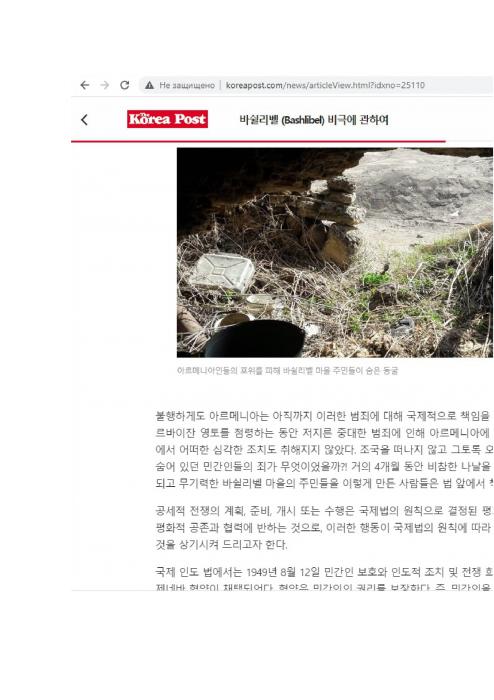Click the paragraph about aggressive war planning
The width and height of the screenshot is (494, 700).
[x=324, y=528]
